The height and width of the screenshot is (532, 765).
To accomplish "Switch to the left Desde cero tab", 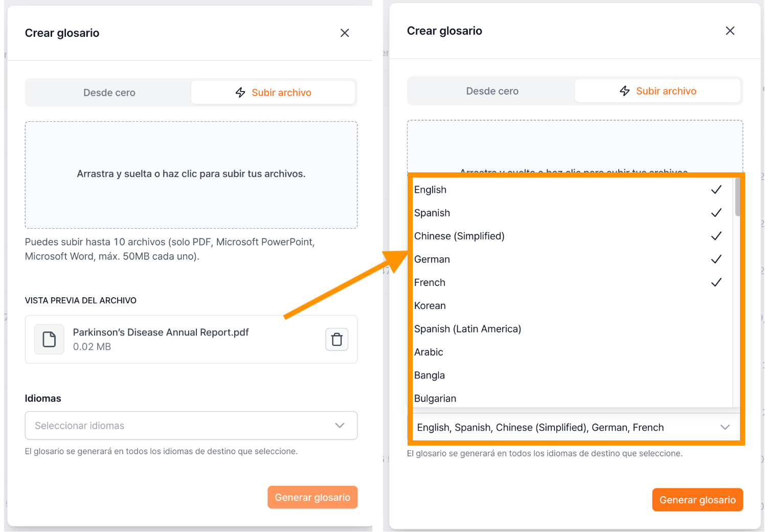I will point(109,93).
